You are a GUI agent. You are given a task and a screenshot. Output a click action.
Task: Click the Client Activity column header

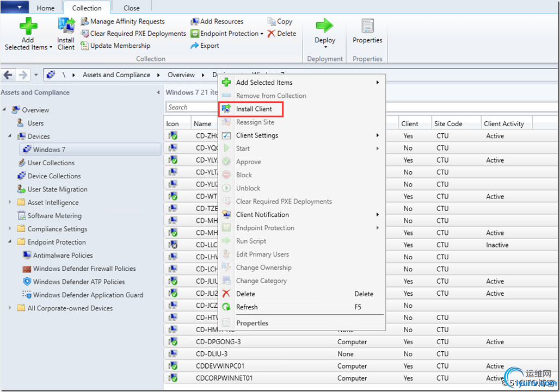point(504,124)
